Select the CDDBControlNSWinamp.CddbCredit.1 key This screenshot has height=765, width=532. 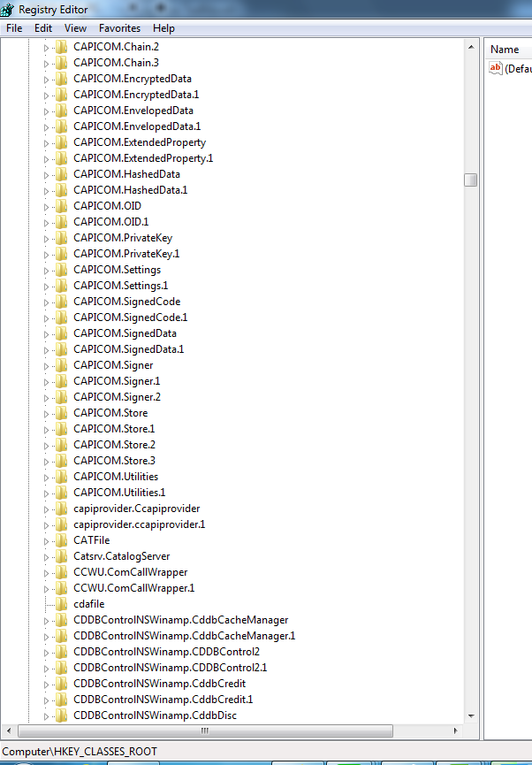tap(163, 700)
